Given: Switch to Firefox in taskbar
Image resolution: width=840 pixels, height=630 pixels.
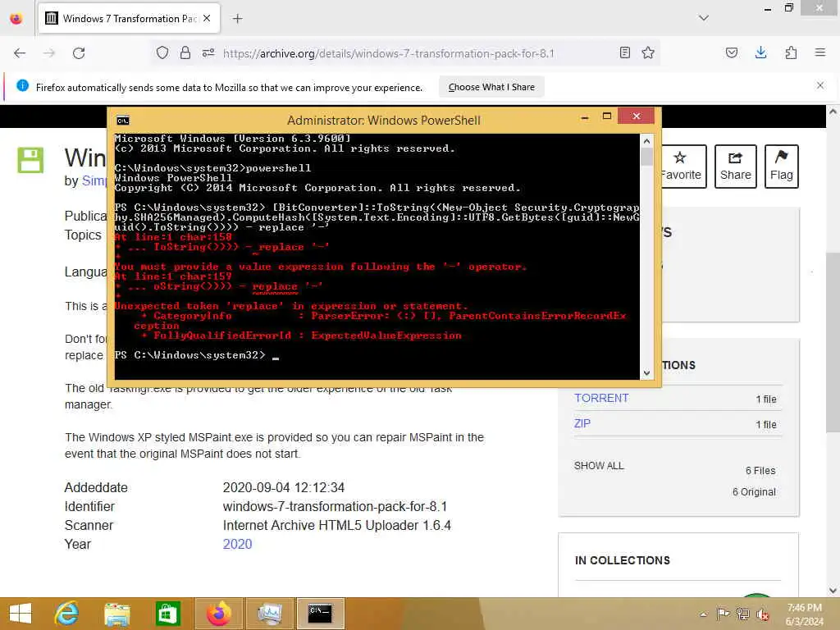Looking at the screenshot, I should (218, 614).
